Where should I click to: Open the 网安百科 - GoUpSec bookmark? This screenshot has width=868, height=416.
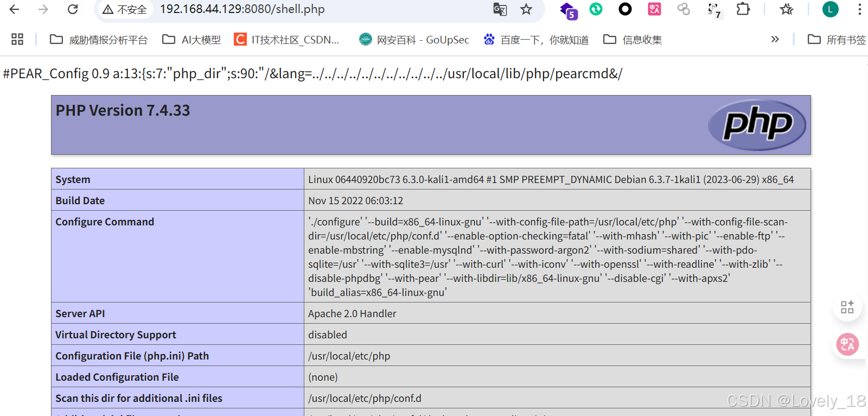414,40
